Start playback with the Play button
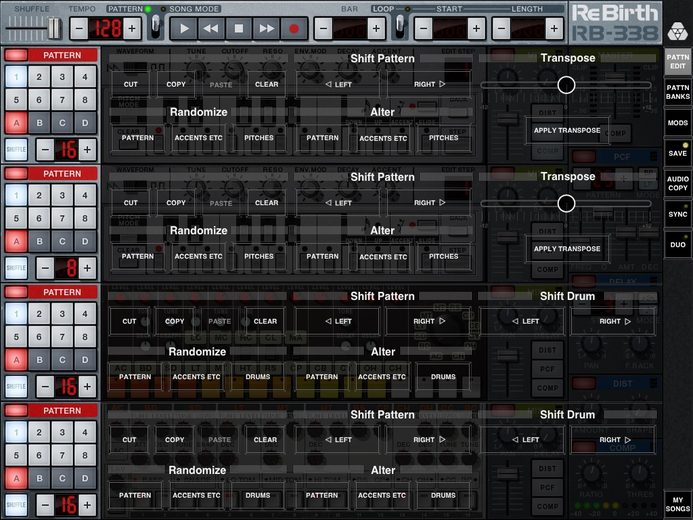 184,29
